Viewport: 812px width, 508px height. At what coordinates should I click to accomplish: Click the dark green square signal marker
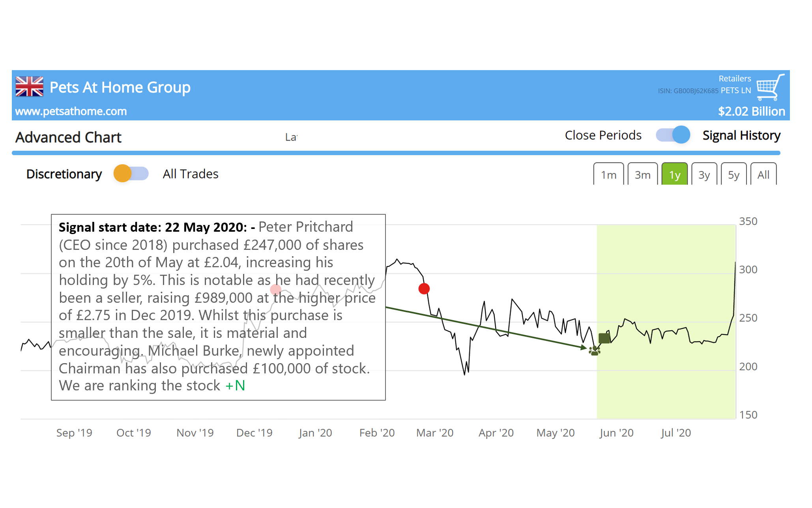tap(604, 338)
